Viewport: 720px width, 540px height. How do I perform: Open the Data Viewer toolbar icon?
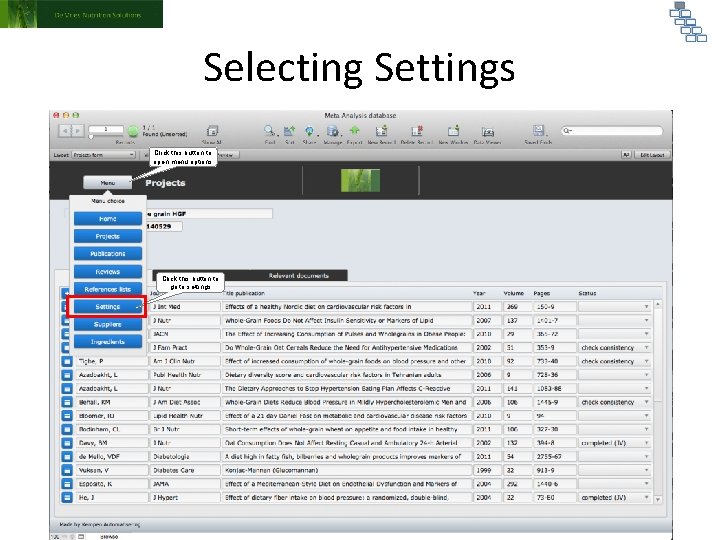click(x=488, y=132)
